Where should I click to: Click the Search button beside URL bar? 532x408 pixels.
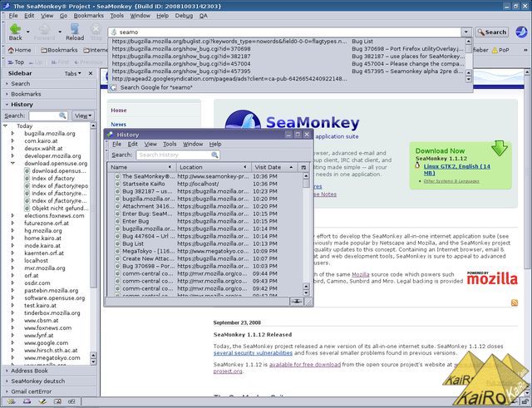tap(493, 32)
